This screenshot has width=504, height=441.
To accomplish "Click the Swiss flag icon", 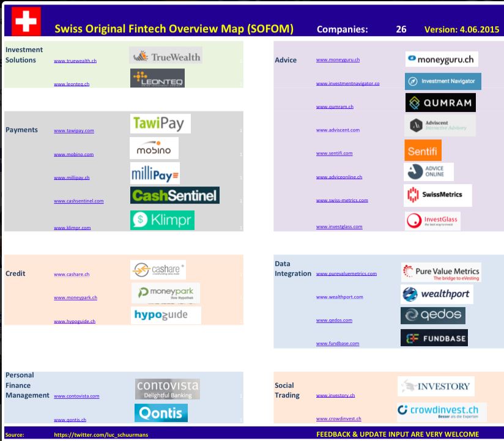I will pyautogui.click(x=26, y=21).
